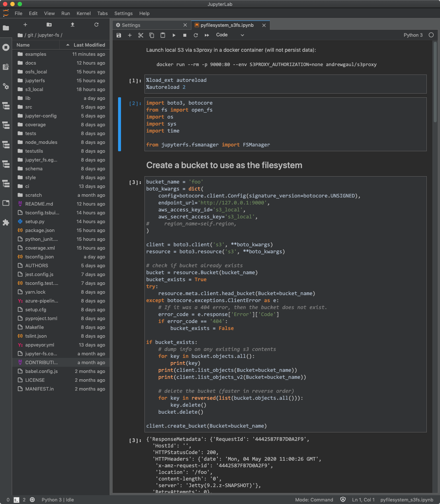Click Ln 1, Col 1 status item
This screenshot has height=504, width=440.
[363, 500]
